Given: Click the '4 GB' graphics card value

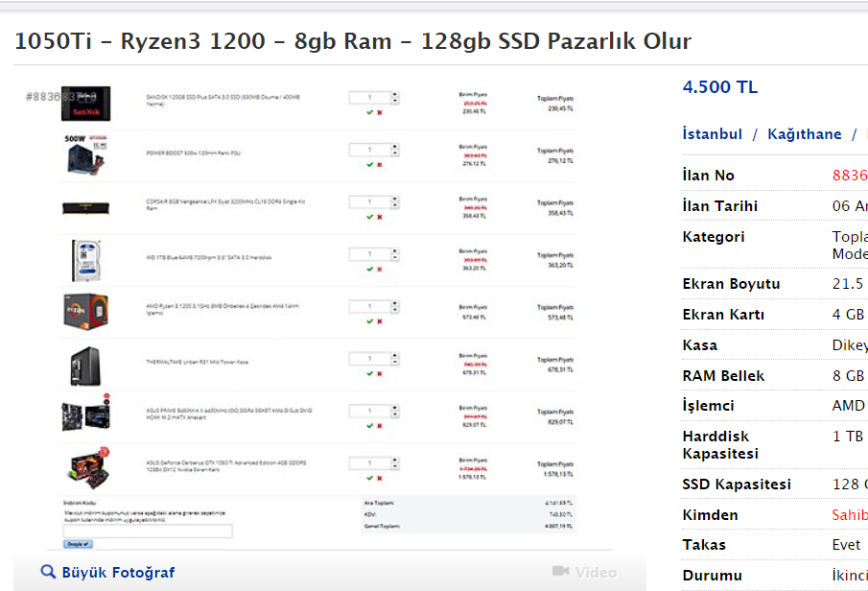Looking at the screenshot, I should [848, 314].
